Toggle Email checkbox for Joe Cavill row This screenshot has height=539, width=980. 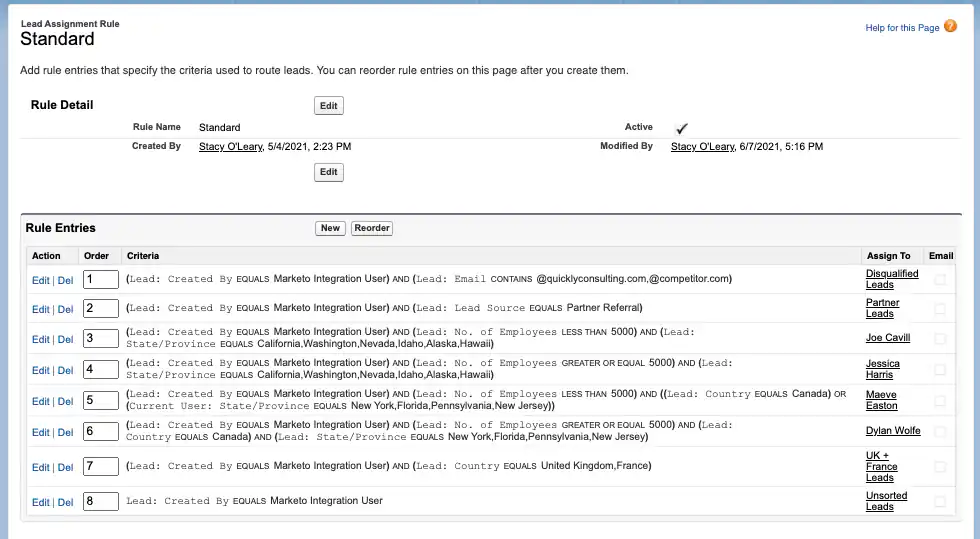pyautogui.click(x=939, y=338)
